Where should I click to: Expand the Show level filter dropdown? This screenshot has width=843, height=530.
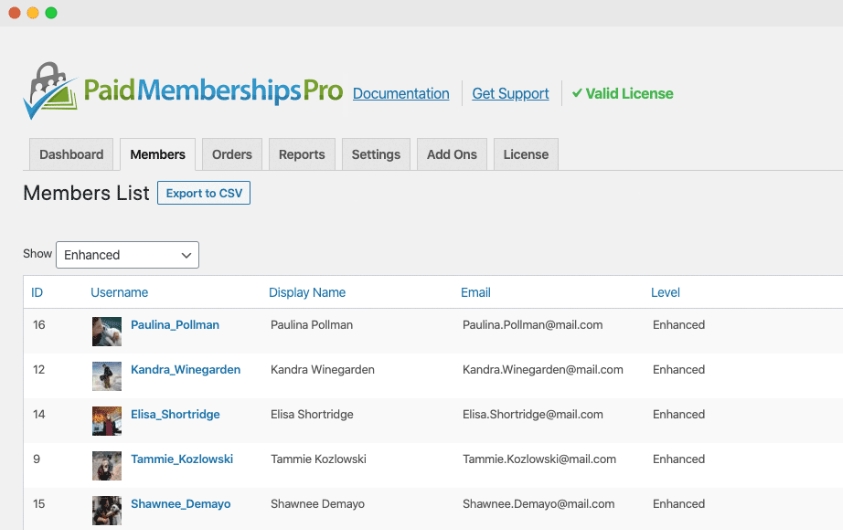coord(127,255)
